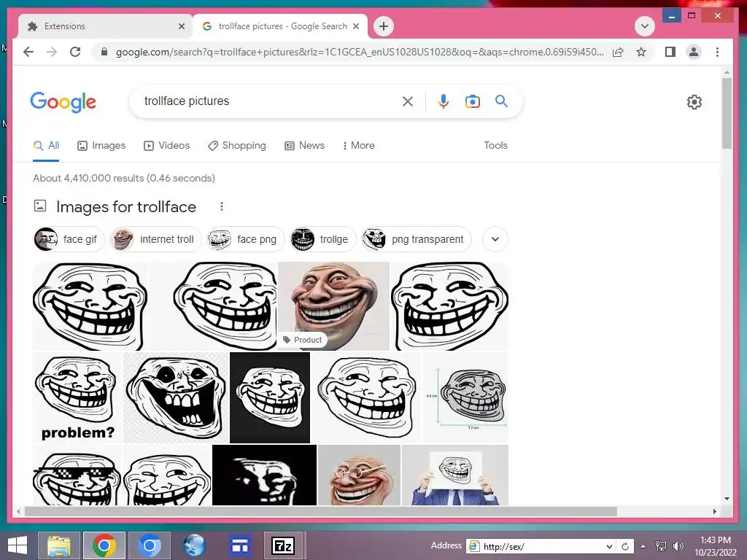Click the scroll down arrow
Viewport: 747px width, 560px height.
[727, 499]
